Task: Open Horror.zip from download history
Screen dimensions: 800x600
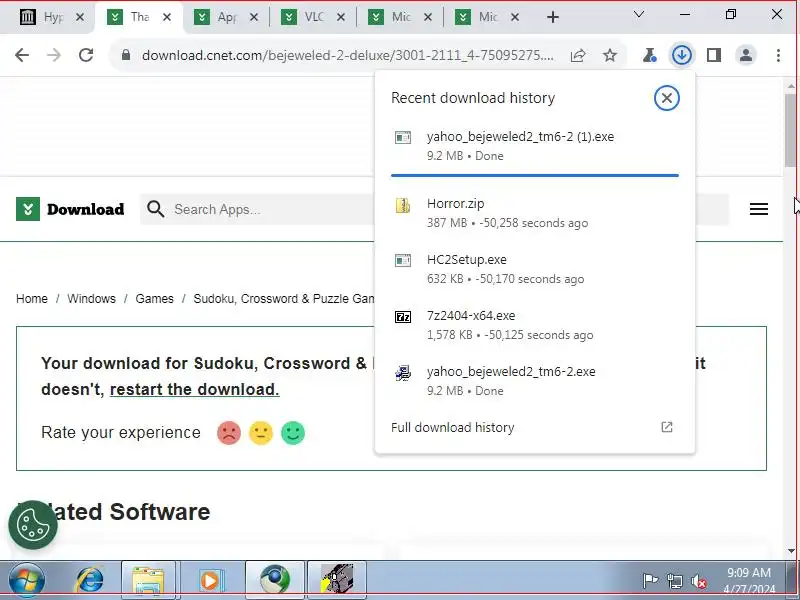Action: 535,213
